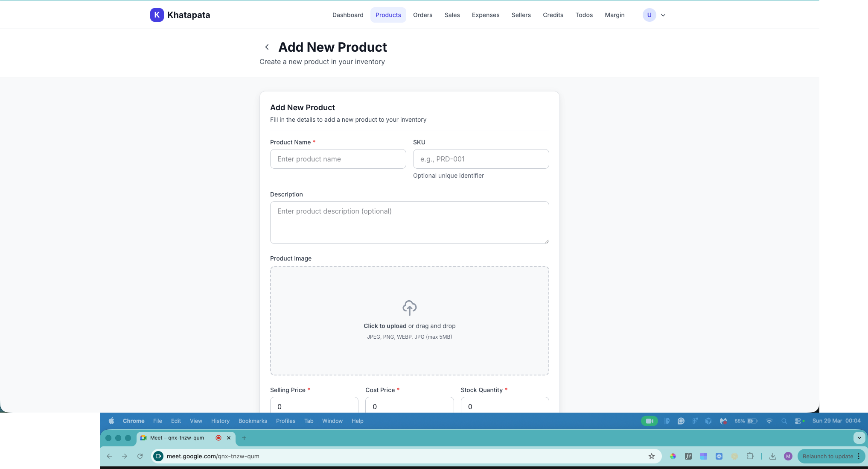The image size is (868, 469).
Task: Click the green camera recording icon in menu bar
Action: [x=649, y=421]
